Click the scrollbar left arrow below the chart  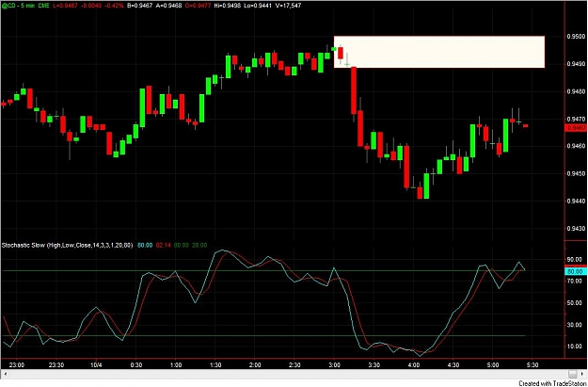click(x=4, y=374)
